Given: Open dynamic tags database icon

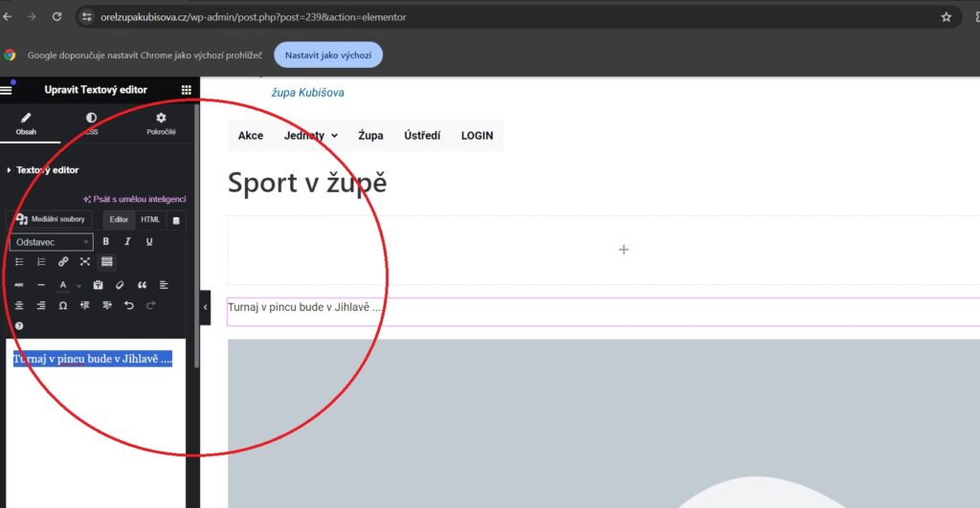Looking at the screenshot, I should click(x=176, y=220).
